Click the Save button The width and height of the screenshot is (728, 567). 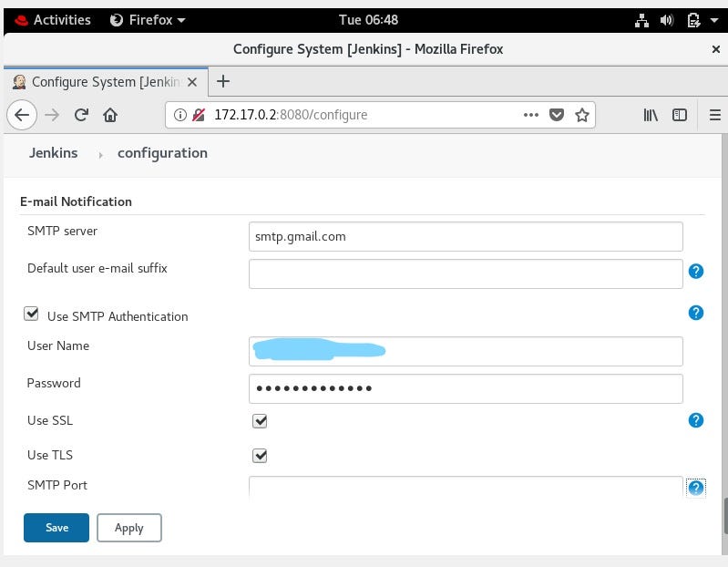tap(56, 528)
